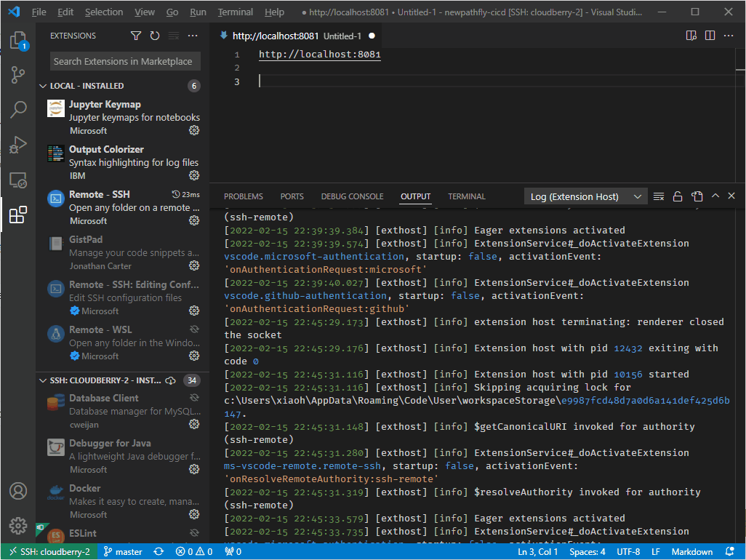Open notifications bell in status bar

[729, 552]
